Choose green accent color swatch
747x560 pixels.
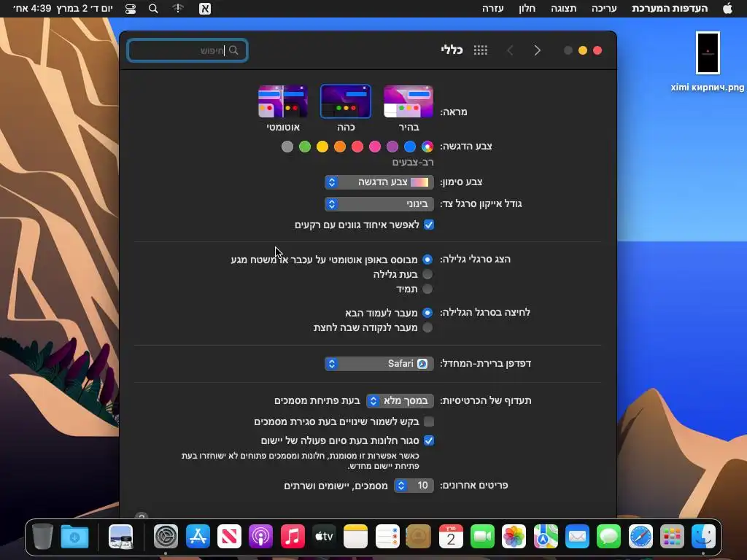(305, 147)
